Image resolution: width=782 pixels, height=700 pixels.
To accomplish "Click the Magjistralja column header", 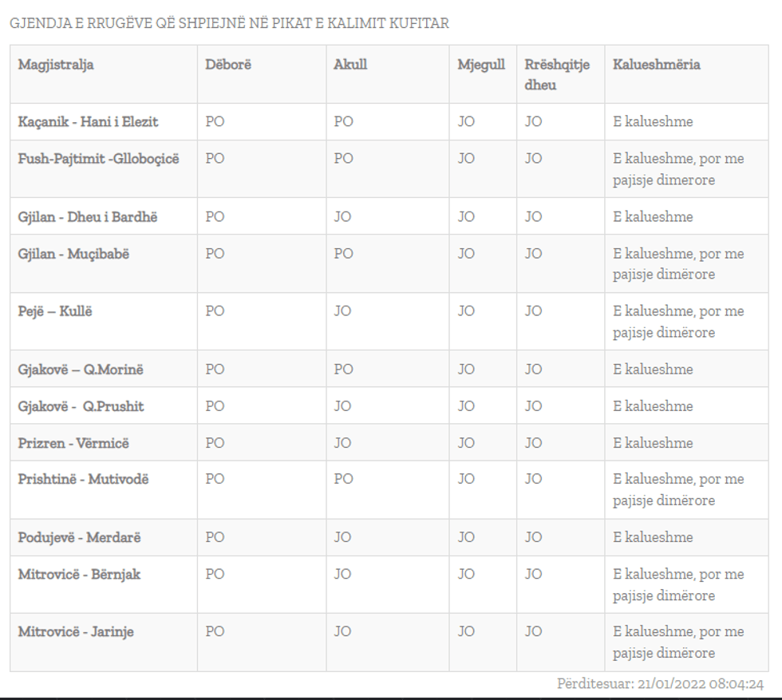I will [x=56, y=65].
